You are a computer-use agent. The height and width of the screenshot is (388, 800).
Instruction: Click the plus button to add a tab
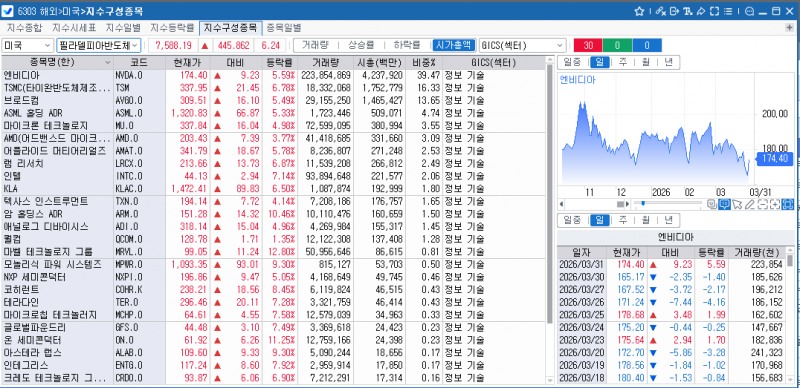[790, 27]
